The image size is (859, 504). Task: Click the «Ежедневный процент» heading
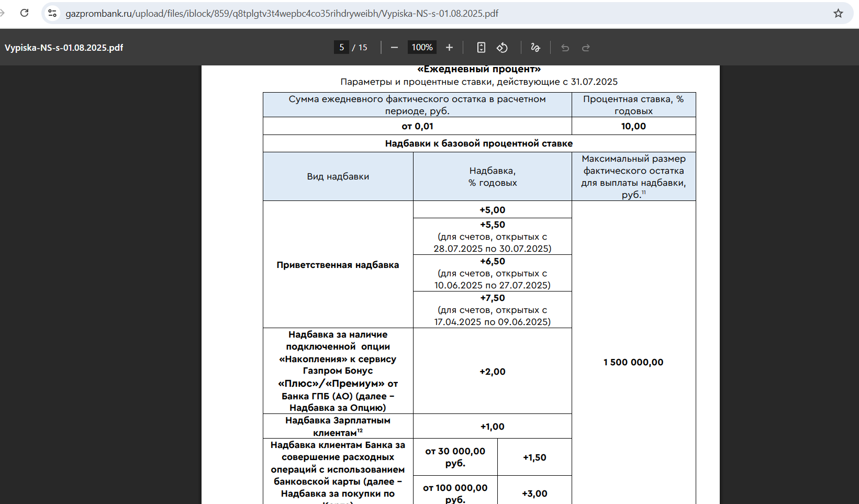pos(479,69)
